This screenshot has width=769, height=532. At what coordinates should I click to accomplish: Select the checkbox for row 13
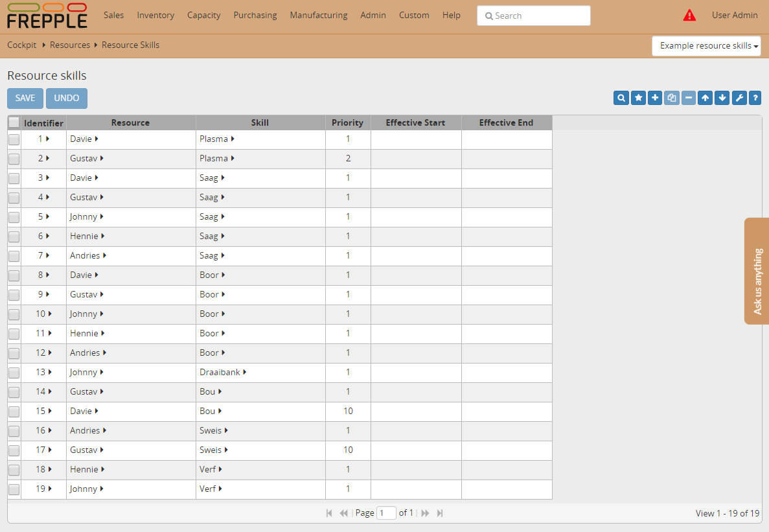click(x=14, y=373)
